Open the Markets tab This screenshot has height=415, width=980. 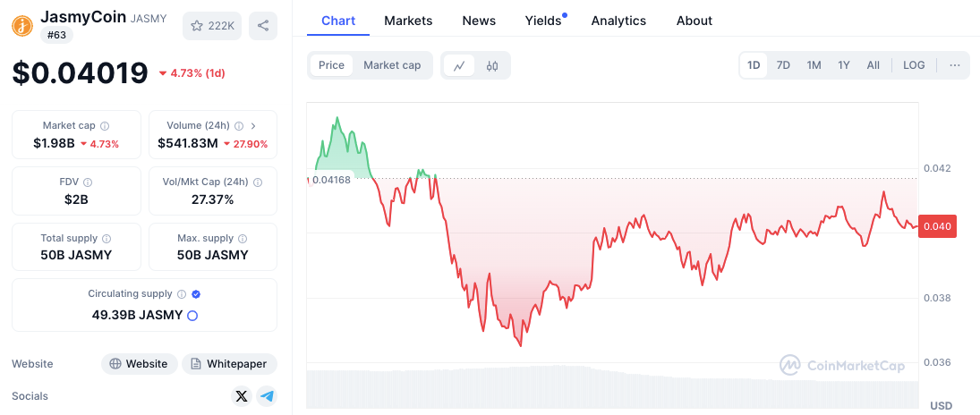pyautogui.click(x=408, y=21)
